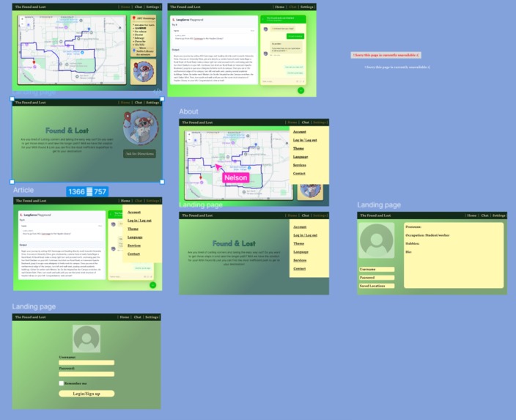Click the green round button in the Article frame
Screen dimensions: 516x420
(x=152, y=285)
